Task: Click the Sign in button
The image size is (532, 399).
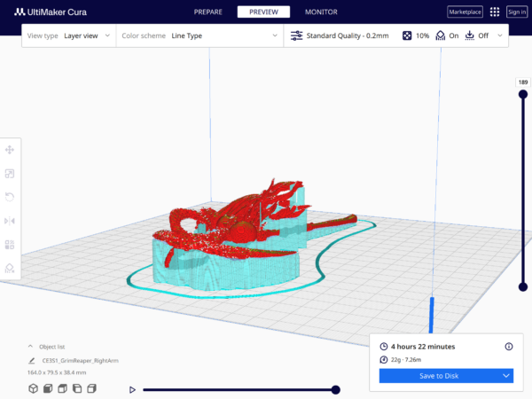Action: (x=517, y=12)
